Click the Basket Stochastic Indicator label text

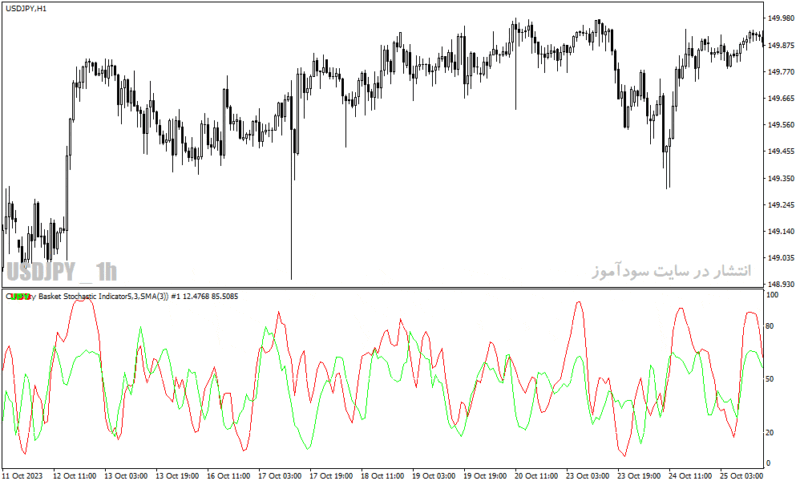click(x=83, y=296)
